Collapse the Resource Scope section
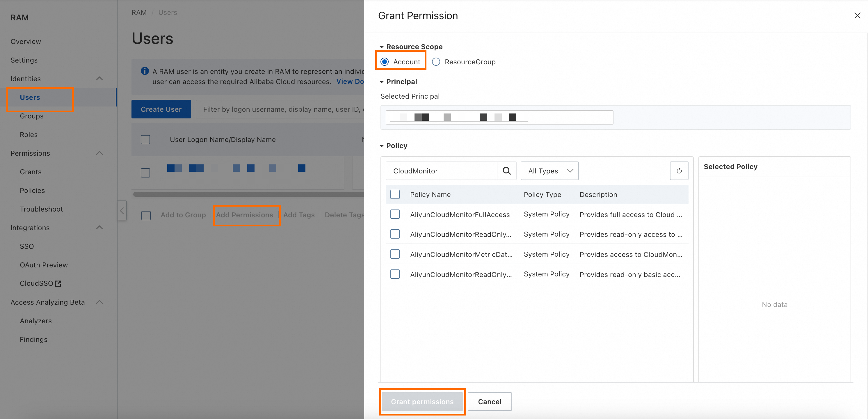Image resolution: width=868 pixels, height=419 pixels. (x=382, y=47)
